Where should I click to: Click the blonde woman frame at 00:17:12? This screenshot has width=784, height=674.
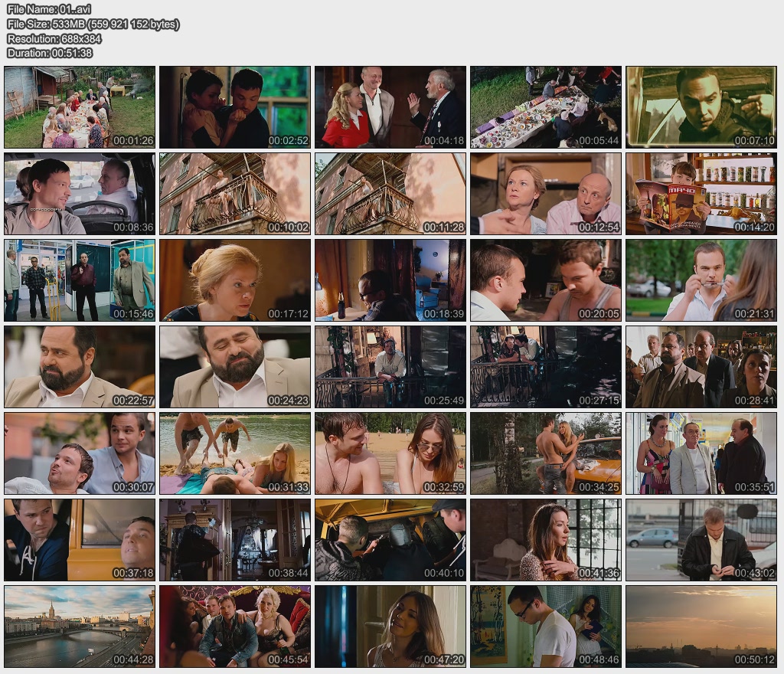pyautogui.click(x=235, y=280)
